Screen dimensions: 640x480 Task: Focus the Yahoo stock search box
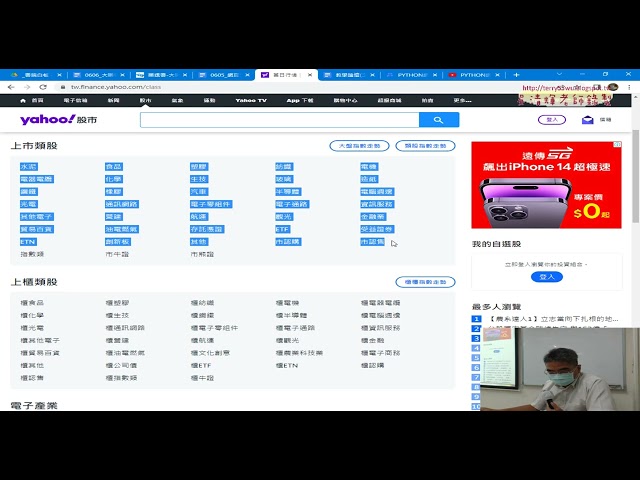point(280,120)
